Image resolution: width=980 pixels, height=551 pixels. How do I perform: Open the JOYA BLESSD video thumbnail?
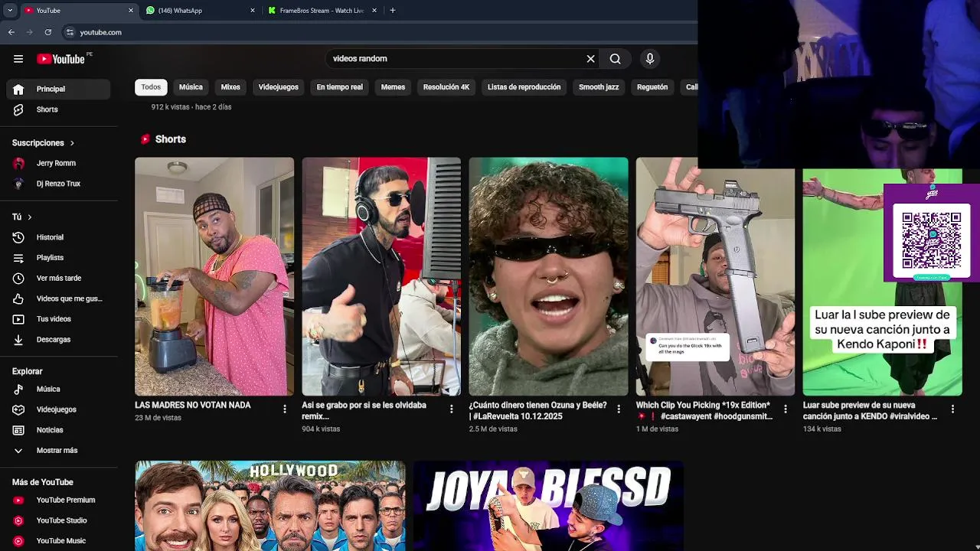(x=548, y=506)
